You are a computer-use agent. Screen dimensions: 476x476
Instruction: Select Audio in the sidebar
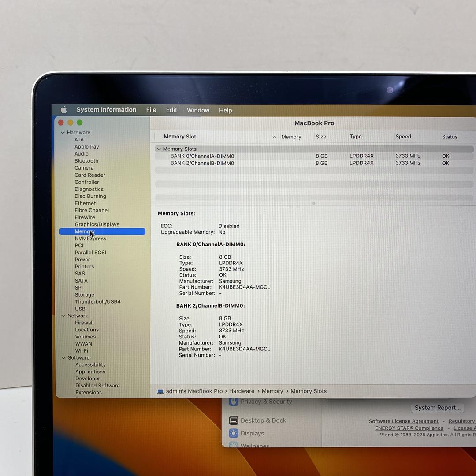pos(82,154)
